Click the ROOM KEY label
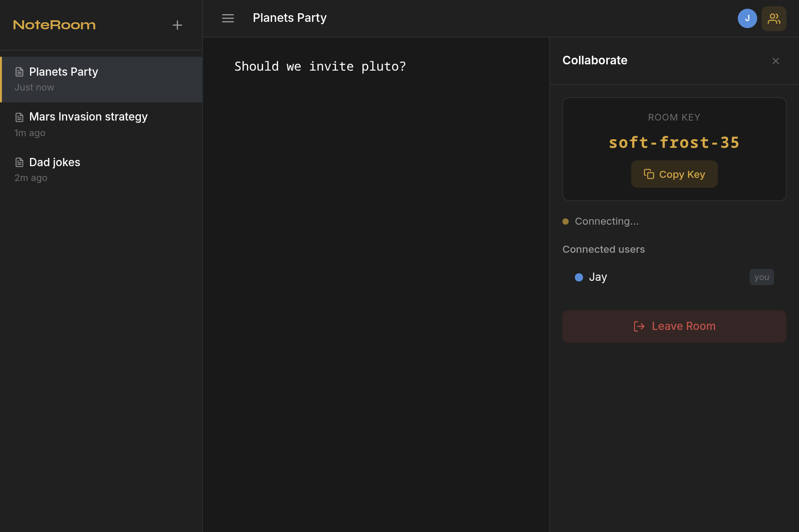Screen dimensions: 799x532 [x=674, y=117]
